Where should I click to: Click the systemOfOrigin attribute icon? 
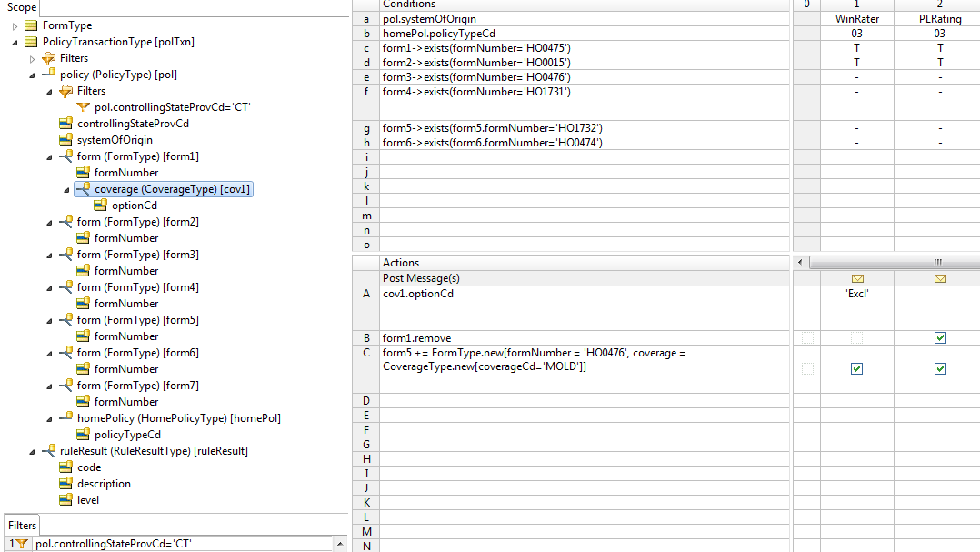point(65,140)
